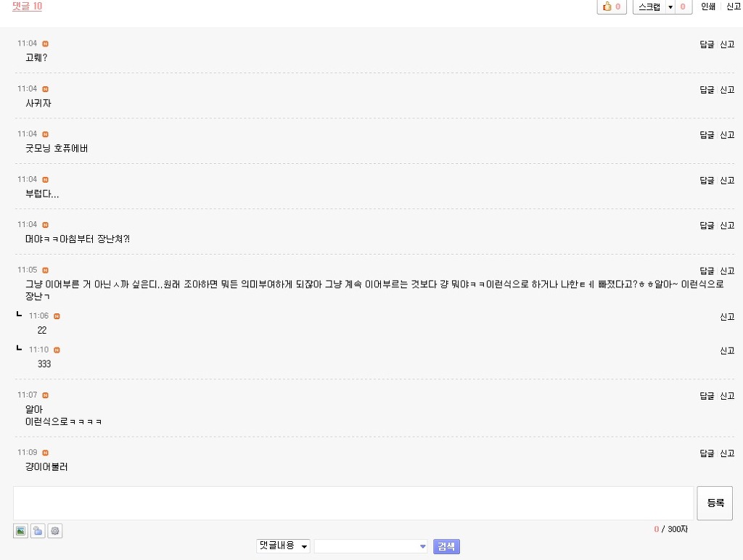Image resolution: width=743 pixels, height=560 pixels.
Task: Click the comment text '걍이어불러'
Action: [x=46, y=467]
